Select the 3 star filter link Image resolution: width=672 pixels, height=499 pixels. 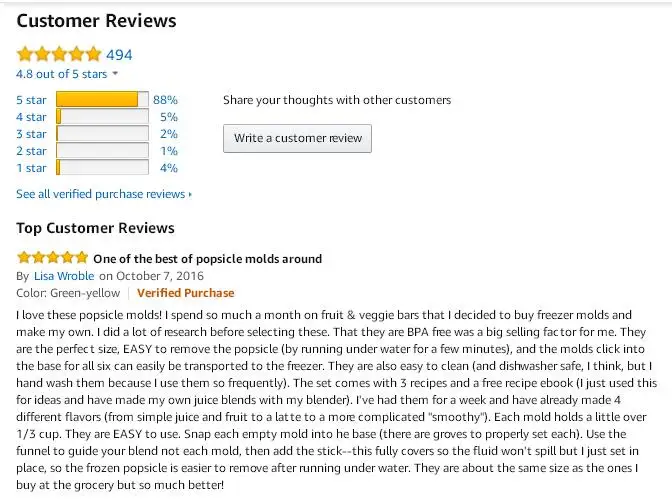pos(31,134)
